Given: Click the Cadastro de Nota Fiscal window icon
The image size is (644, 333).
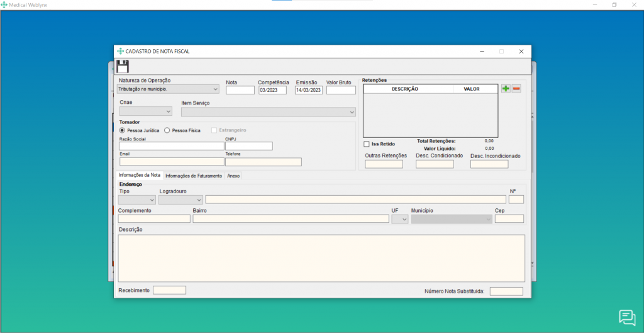Looking at the screenshot, I should point(120,51).
